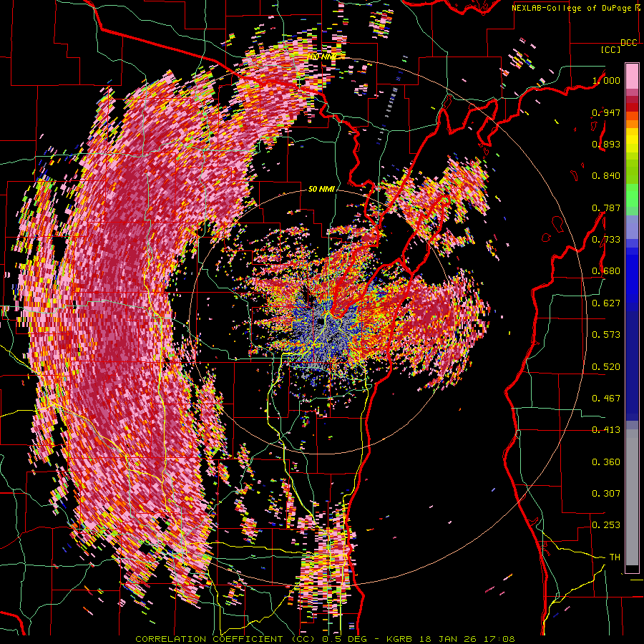644x644 pixels.
Task: Select the 0.680 scale value
Action: coord(606,271)
